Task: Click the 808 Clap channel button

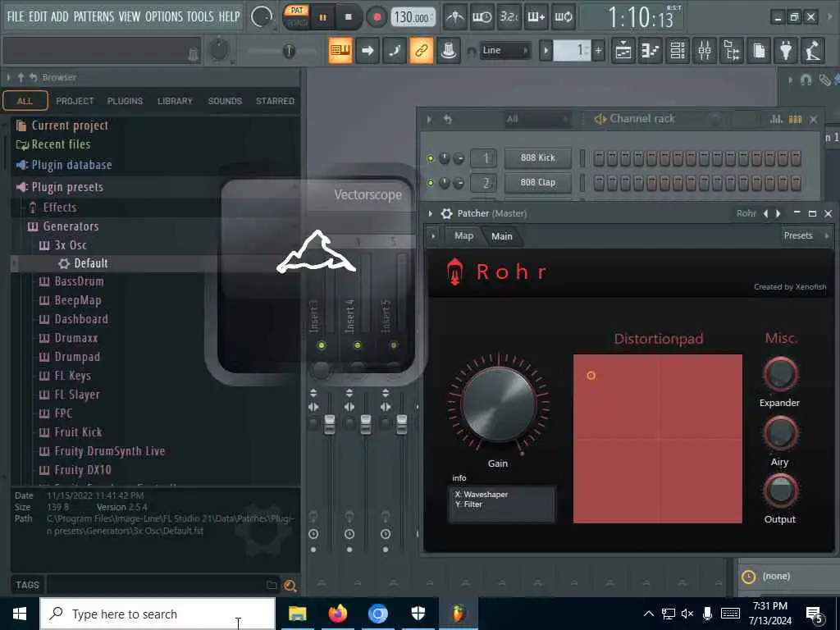Action: [x=538, y=183]
